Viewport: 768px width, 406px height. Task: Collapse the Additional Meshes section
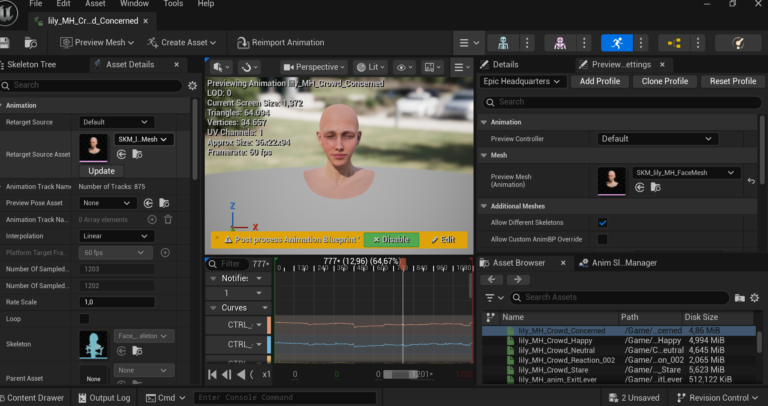[x=484, y=207]
